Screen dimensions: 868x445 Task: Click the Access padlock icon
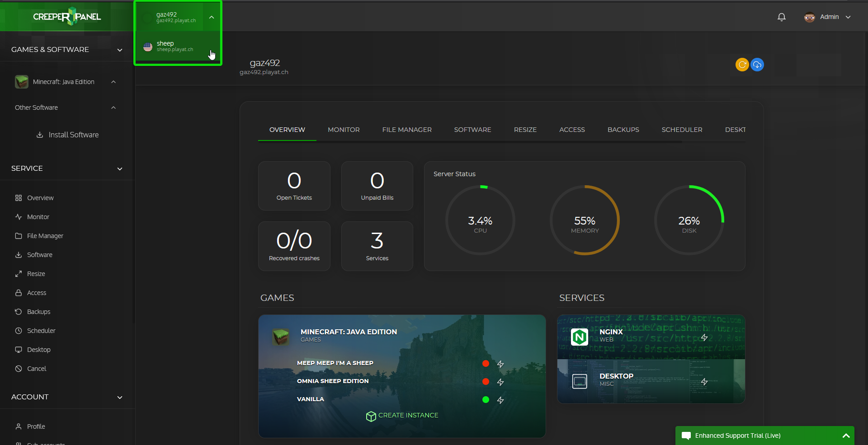[19, 293]
